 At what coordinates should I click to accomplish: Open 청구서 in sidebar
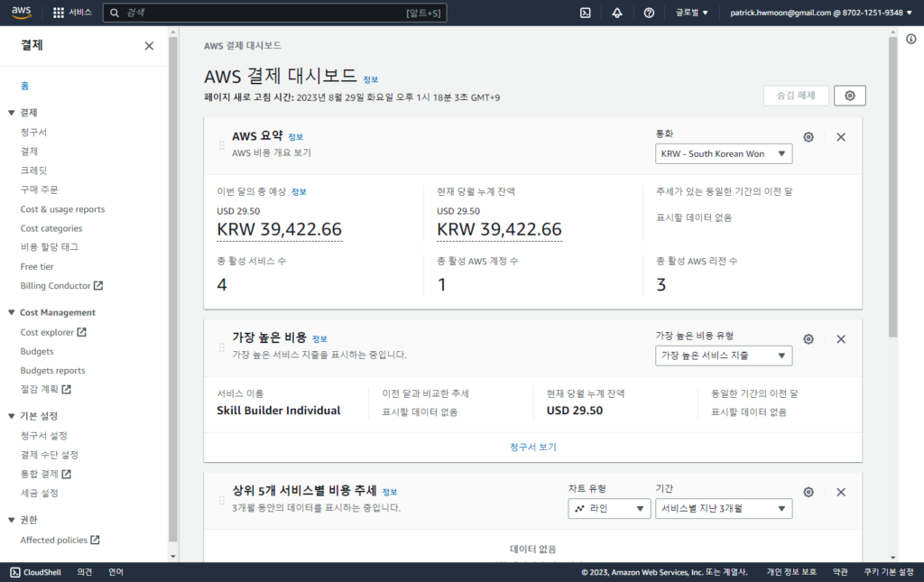33,132
